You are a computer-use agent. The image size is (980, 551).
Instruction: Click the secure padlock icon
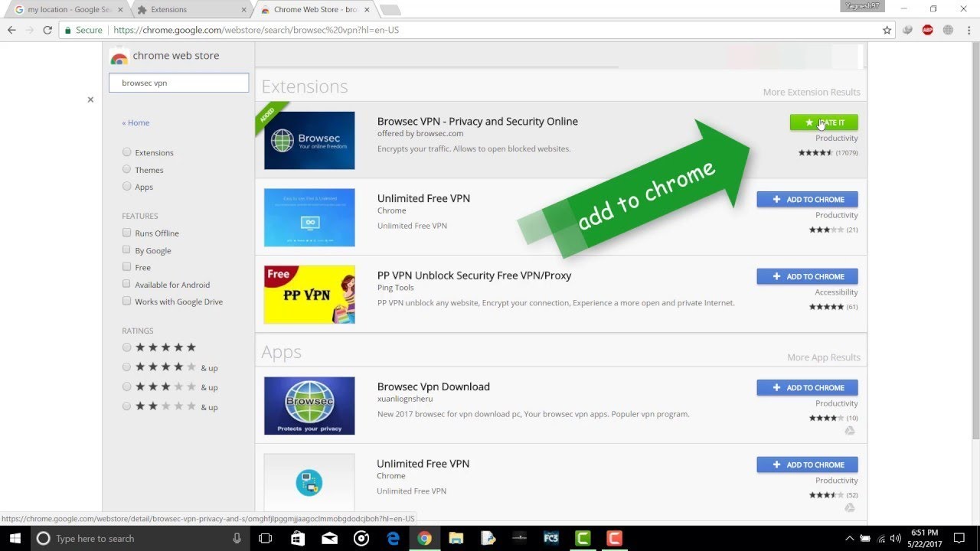coord(67,31)
